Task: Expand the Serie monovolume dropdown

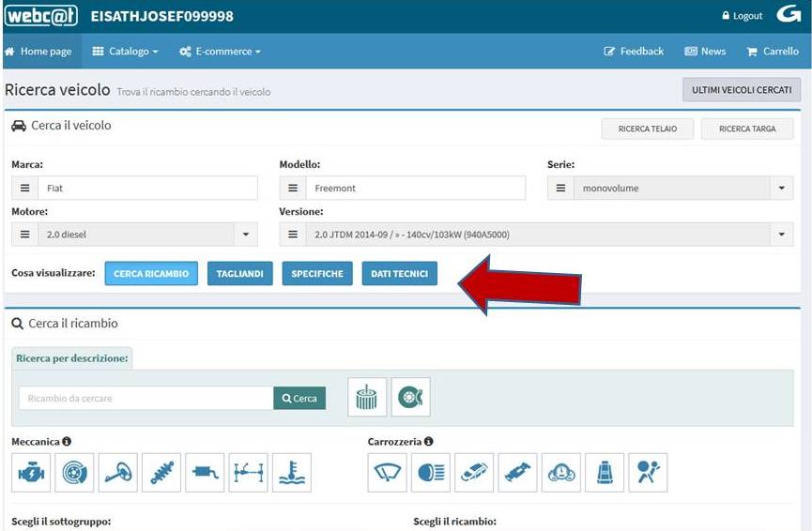Action: click(x=781, y=188)
